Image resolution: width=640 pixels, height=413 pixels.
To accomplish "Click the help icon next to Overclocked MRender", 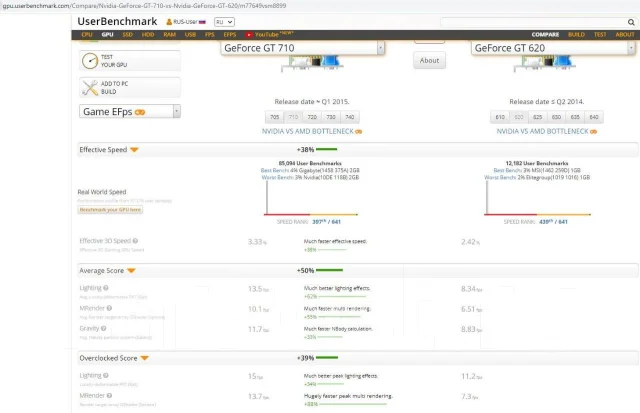I will tap(109, 395).
